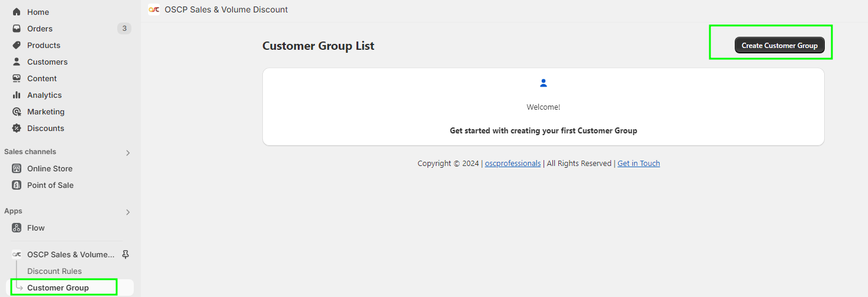
Task: Click the Flow app icon
Action: pos(17,228)
